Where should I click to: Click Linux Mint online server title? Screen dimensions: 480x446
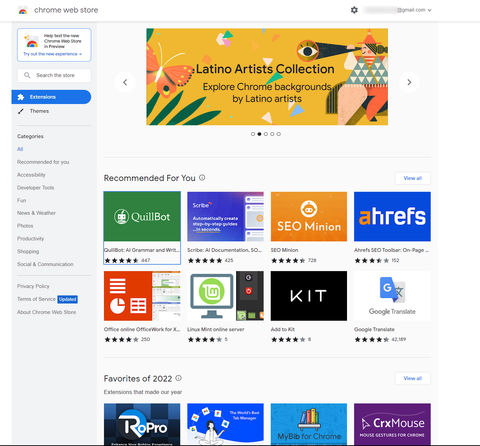[x=216, y=329]
